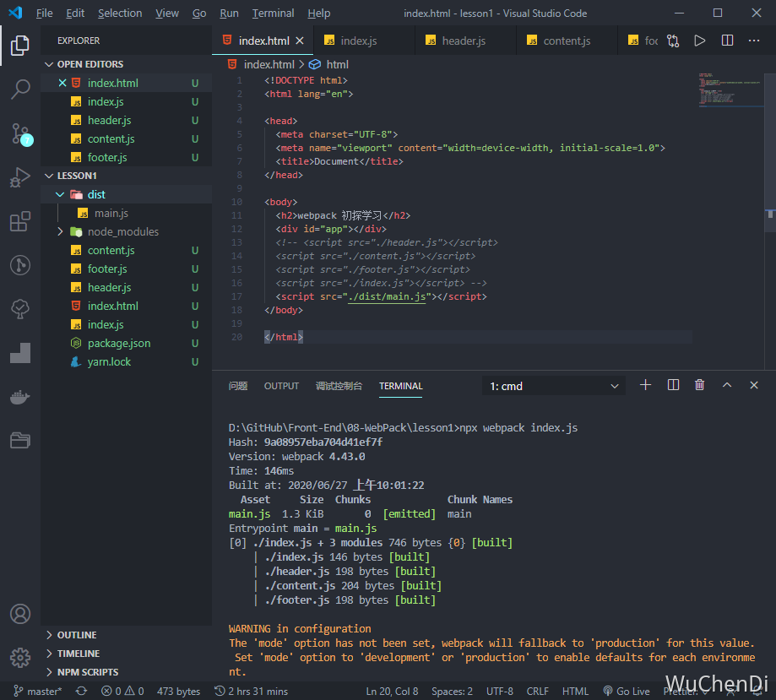Create a new terminal with plus icon
The image size is (776, 700).
click(x=645, y=385)
